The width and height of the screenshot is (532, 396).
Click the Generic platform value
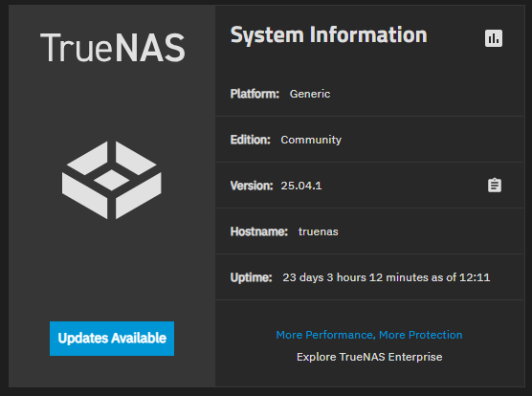coord(310,94)
